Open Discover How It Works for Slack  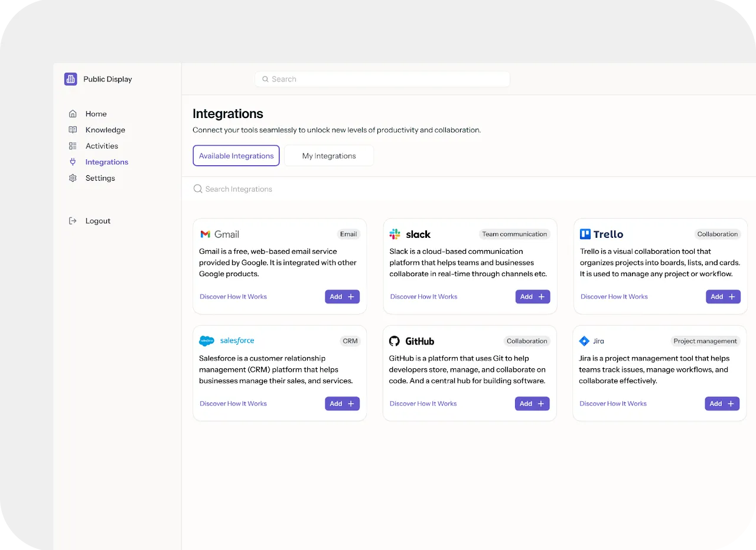pyautogui.click(x=423, y=297)
